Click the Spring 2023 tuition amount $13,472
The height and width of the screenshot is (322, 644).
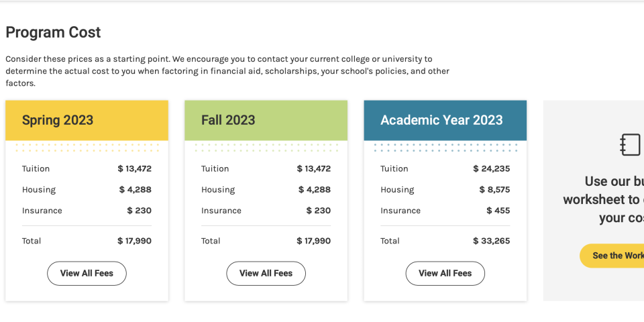tap(134, 169)
